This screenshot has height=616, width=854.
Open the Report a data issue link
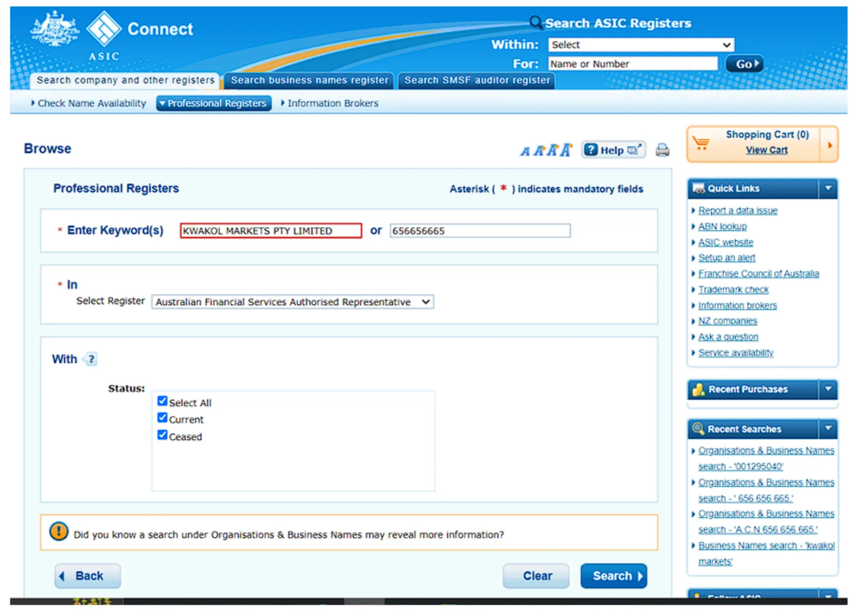738,210
